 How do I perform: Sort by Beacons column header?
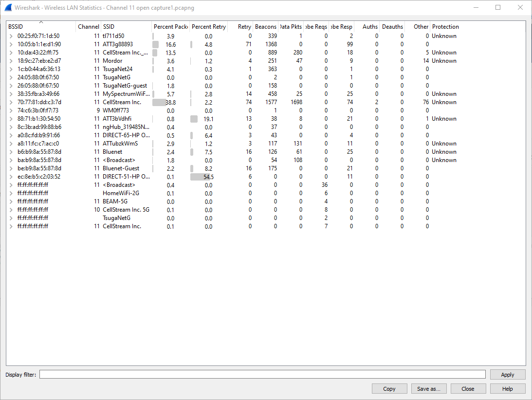265,27
